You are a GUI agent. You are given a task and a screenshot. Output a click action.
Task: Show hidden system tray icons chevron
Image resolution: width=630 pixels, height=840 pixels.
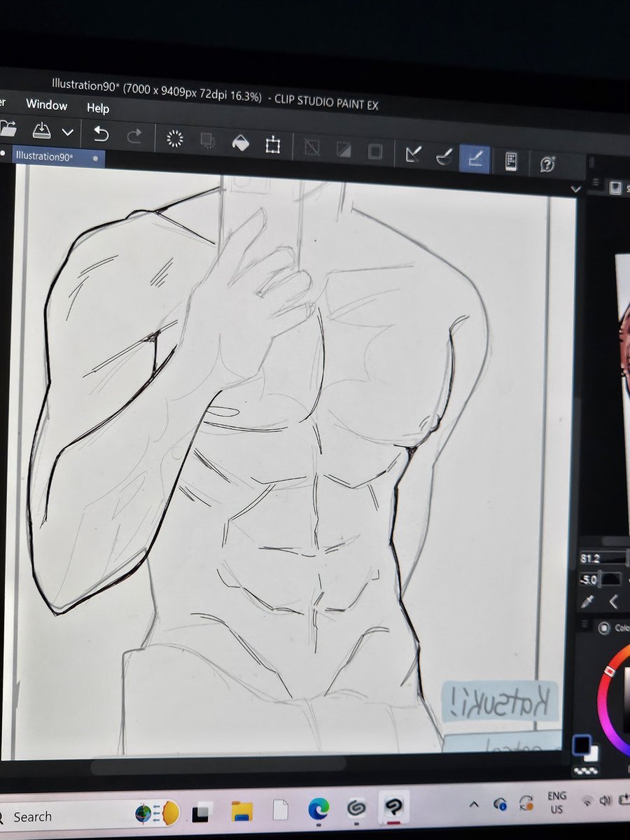coord(474,804)
